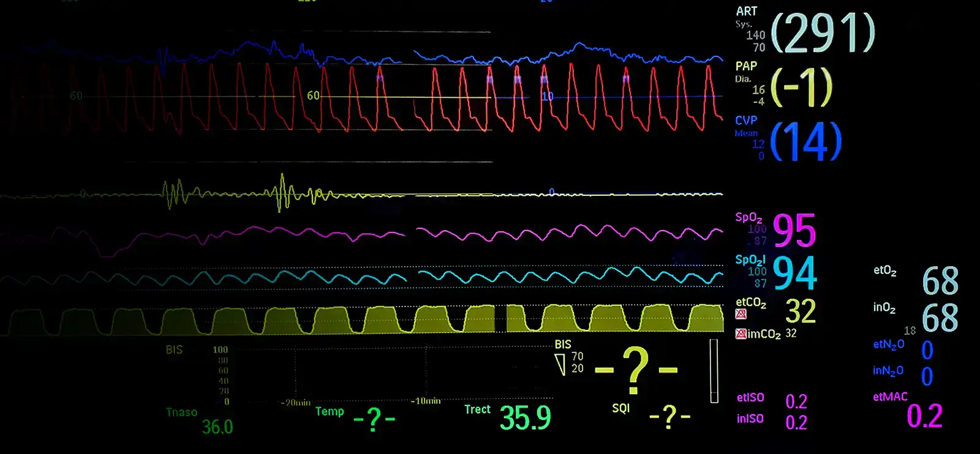Image resolution: width=980 pixels, height=454 pixels.
Task: Click the etISO value 0.2
Action: 796,401
